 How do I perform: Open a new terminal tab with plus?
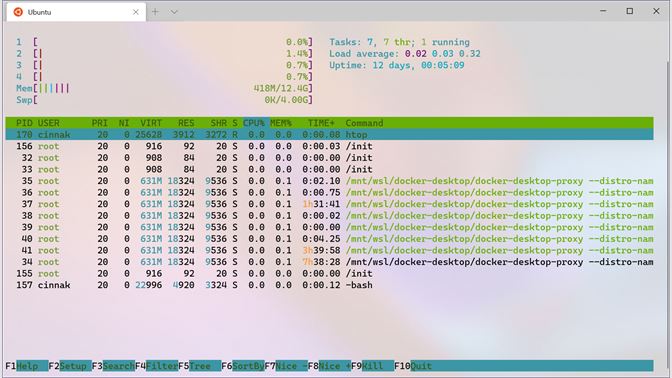pyautogui.click(x=155, y=12)
